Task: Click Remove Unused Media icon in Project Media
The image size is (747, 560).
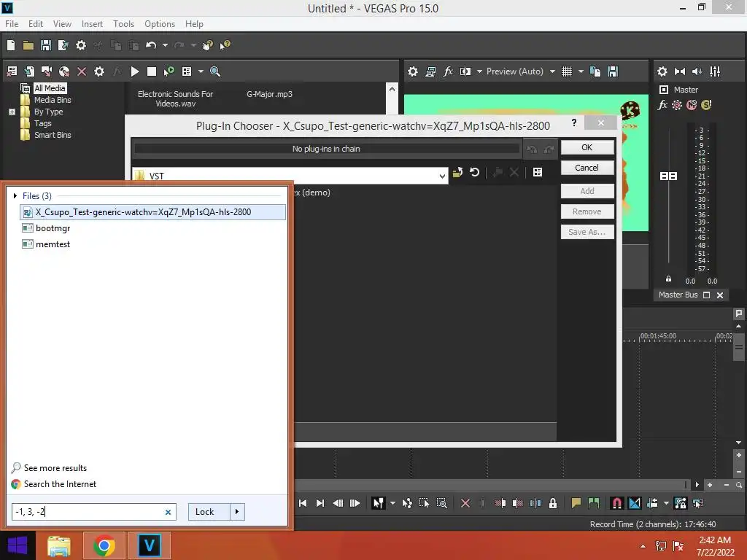Action: pyautogui.click(x=12, y=71)
